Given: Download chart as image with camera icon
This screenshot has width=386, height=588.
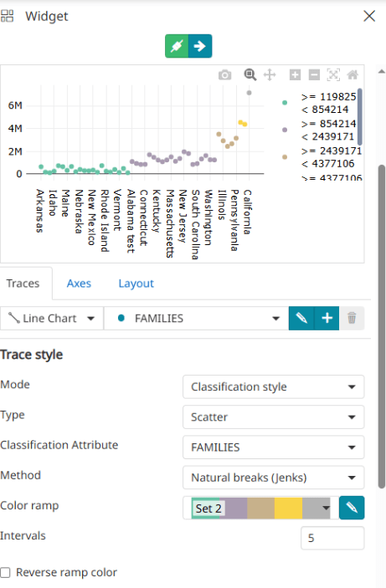Looking at the screenshot, I should [225, 75].
